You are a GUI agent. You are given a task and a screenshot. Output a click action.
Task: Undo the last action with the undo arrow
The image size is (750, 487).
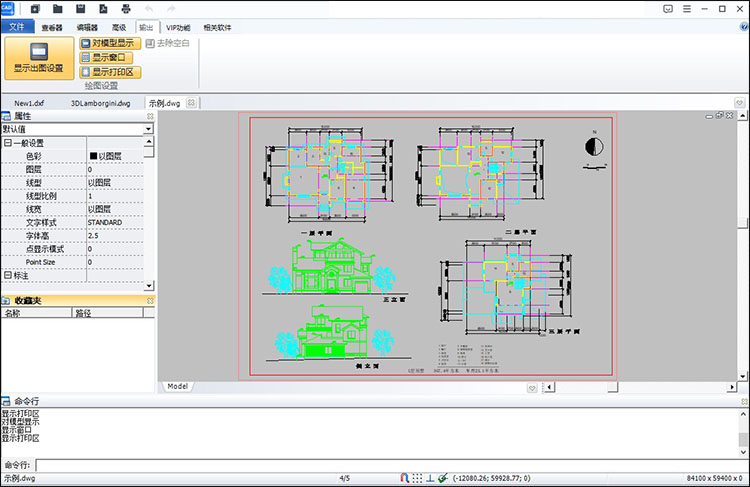point(149,9)
